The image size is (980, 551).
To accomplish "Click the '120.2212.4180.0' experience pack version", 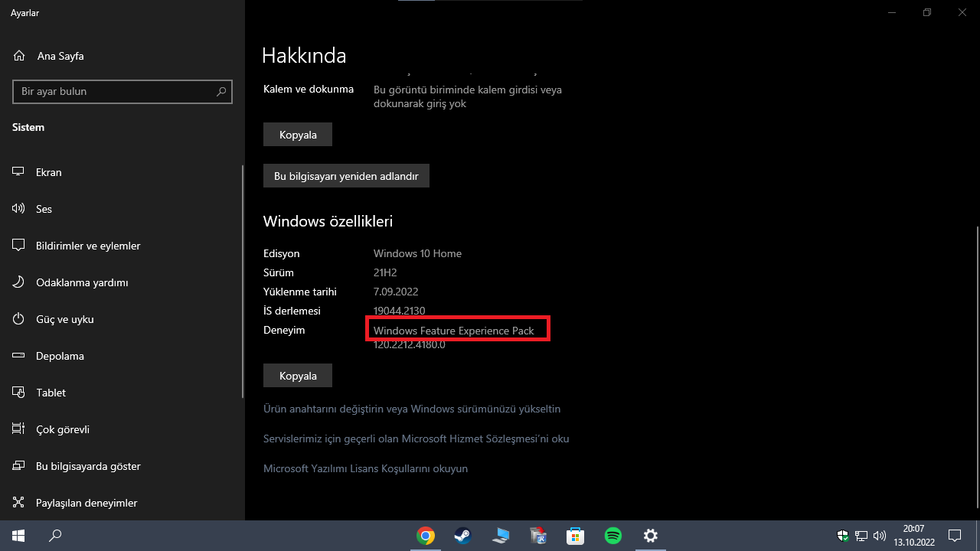I will [x=410, y=344].
